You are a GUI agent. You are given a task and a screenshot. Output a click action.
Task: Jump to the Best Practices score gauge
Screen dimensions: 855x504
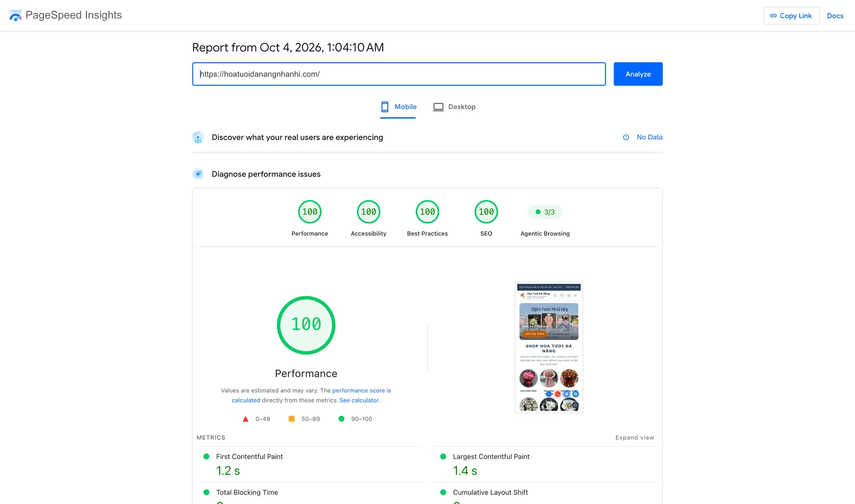point(428,212)
